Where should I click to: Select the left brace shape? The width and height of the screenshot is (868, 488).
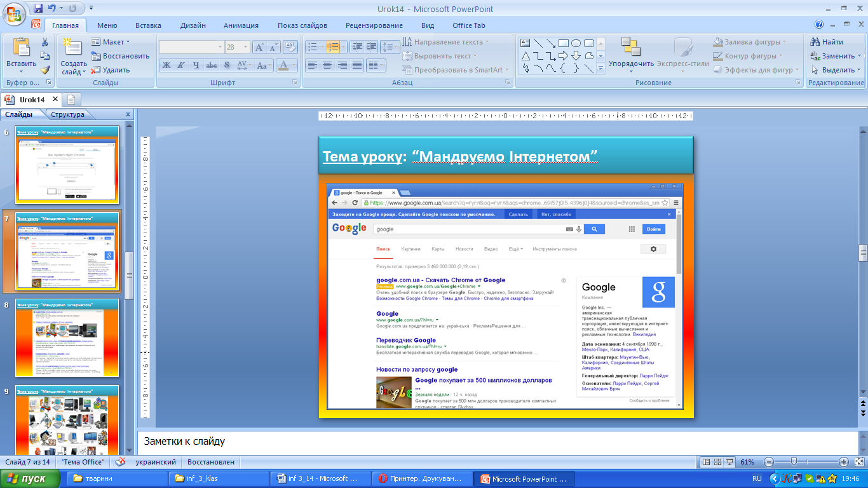[563, 69]
